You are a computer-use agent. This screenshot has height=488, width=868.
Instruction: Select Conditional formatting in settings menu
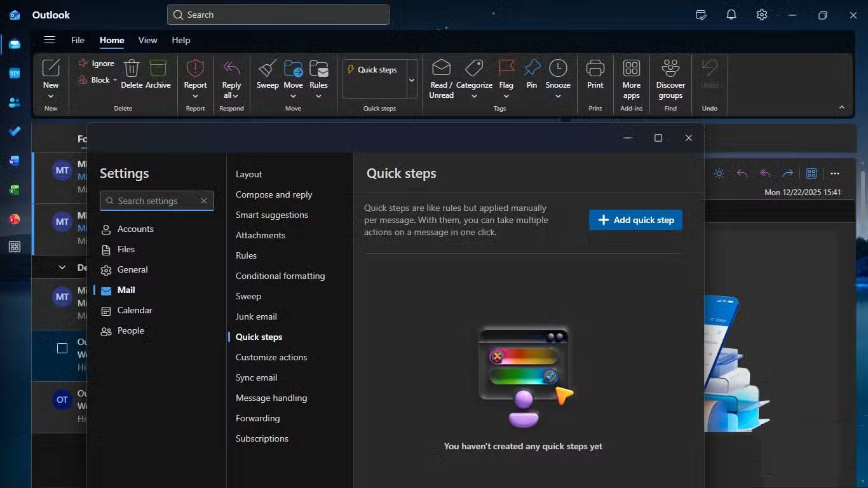280,276
